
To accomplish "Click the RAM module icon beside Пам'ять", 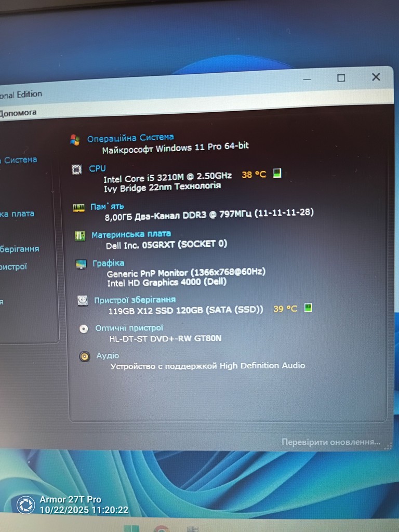I will pos(79,208).
